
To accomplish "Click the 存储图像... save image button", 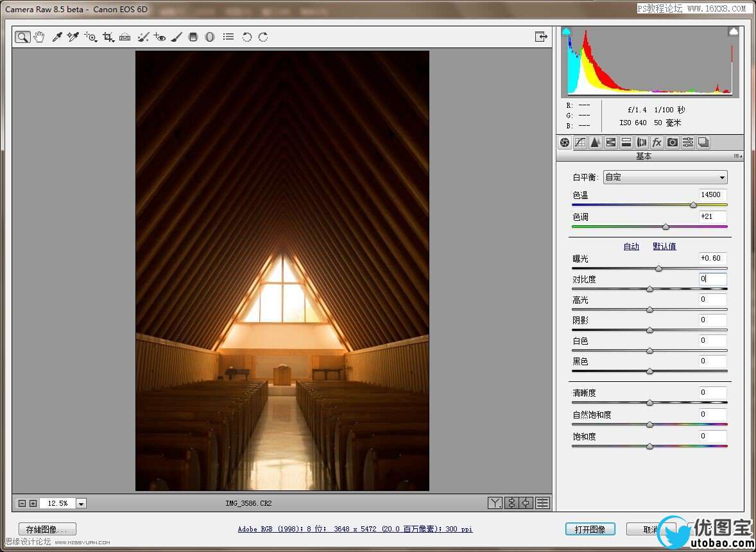I will pyautogui.click(x=47, y=530).
